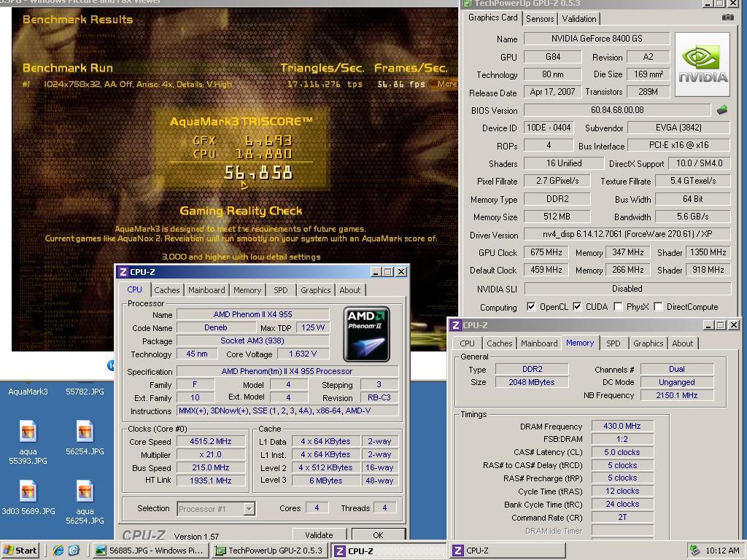Click the CPU-Z title bar Z icon
This screenshot has height=560, width=747.
click(123, 272)
